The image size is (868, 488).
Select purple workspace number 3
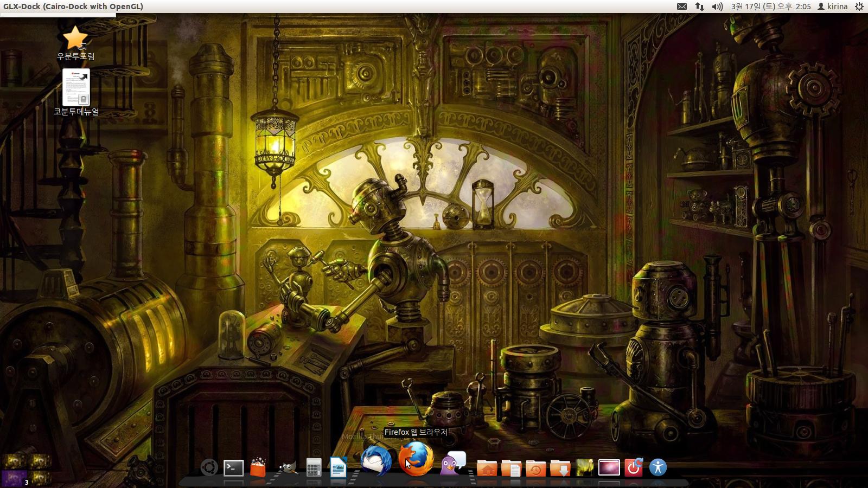[x=14, y=478]
